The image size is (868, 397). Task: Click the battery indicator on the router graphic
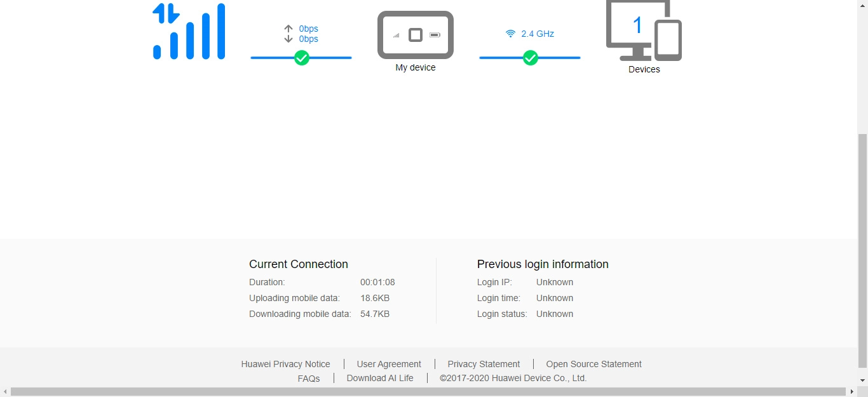pos(436,36)
